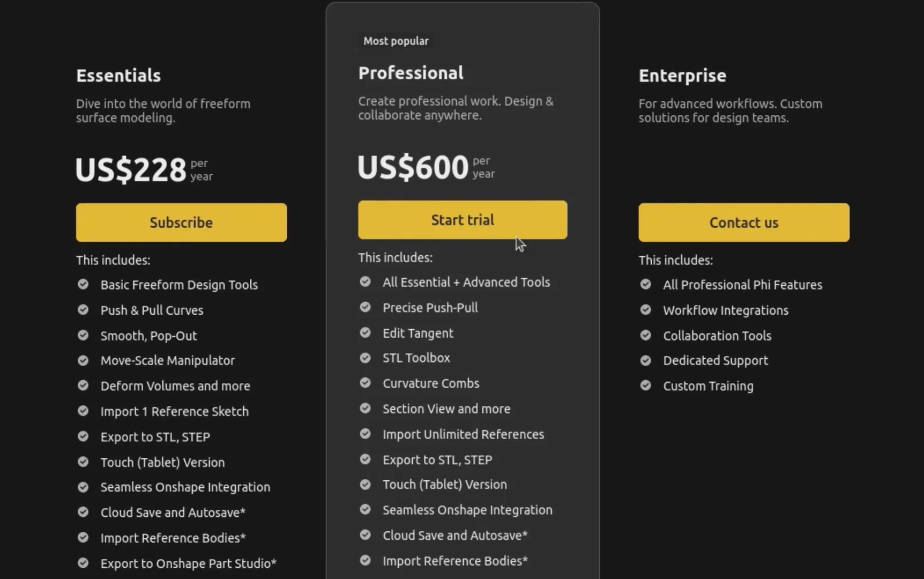Start the Professional plan trial

[x=463, y=220]
